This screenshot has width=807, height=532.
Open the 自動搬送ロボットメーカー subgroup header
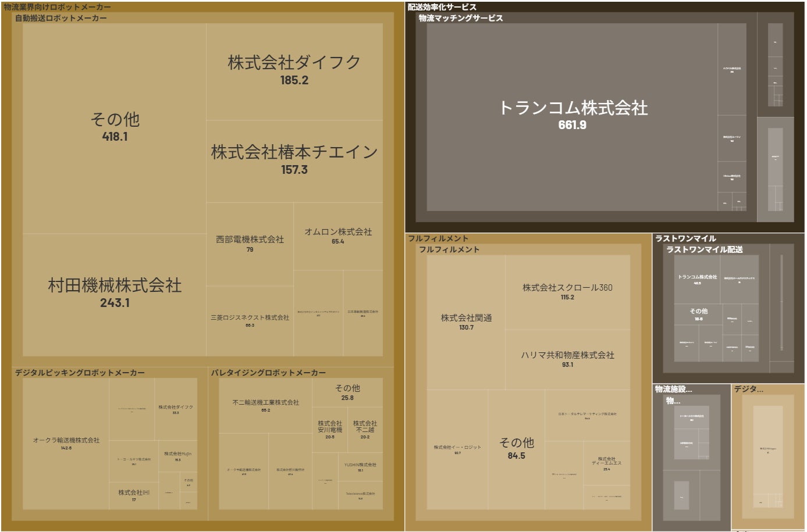(x=61, y=18)
